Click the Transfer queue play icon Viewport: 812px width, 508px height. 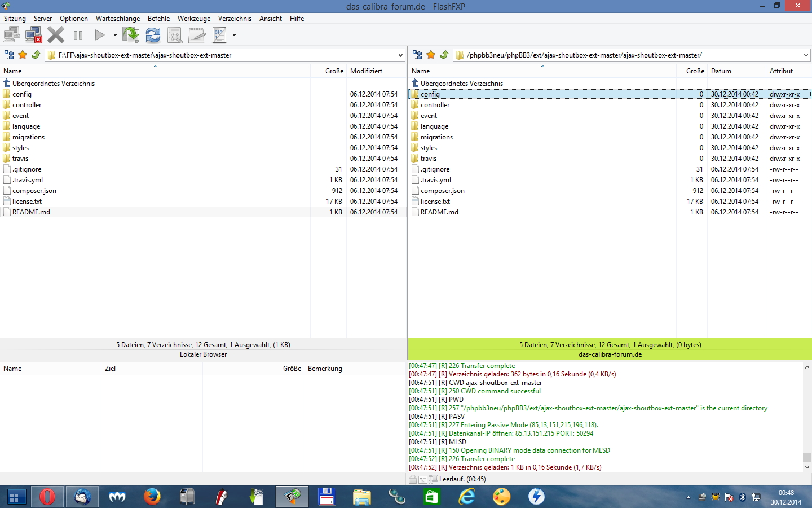coord(100,35)
